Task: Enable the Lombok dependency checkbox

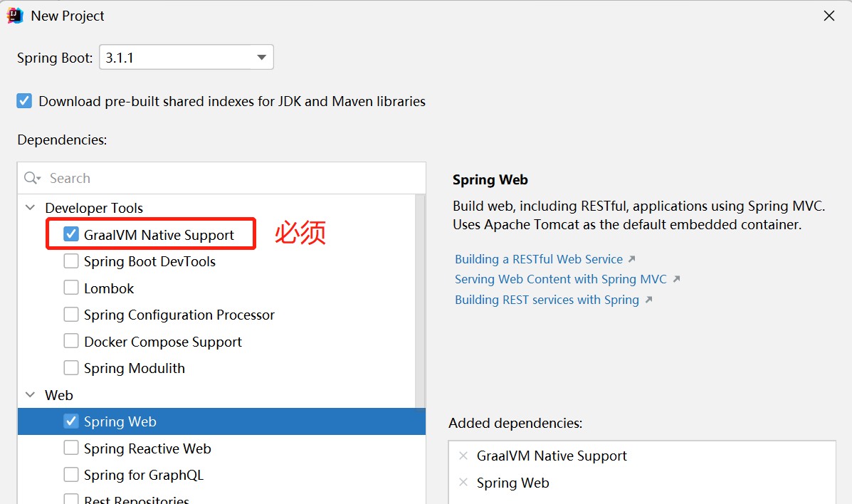Action: [x=71, y=288]
